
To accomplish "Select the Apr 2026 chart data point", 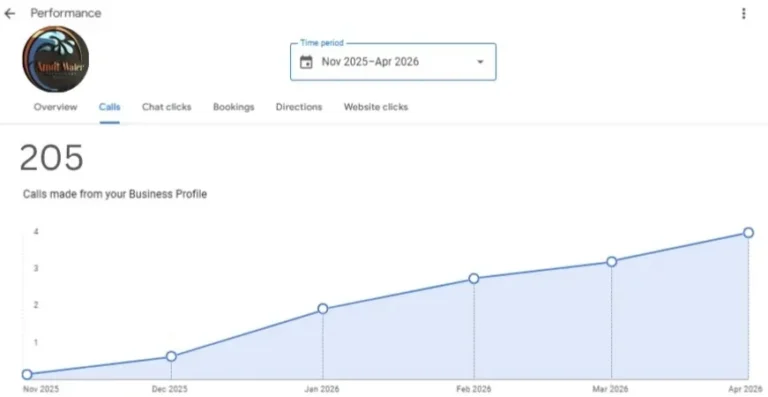I will pyautogui.click(x=748, y=233).
